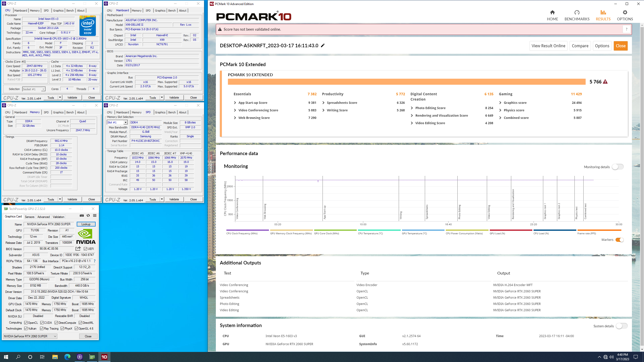Open taskbar Search icon

18,357
